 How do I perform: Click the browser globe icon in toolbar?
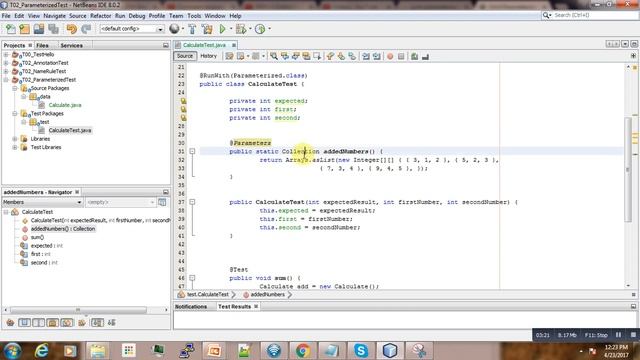pyautogui.click(x=174, y=29)
